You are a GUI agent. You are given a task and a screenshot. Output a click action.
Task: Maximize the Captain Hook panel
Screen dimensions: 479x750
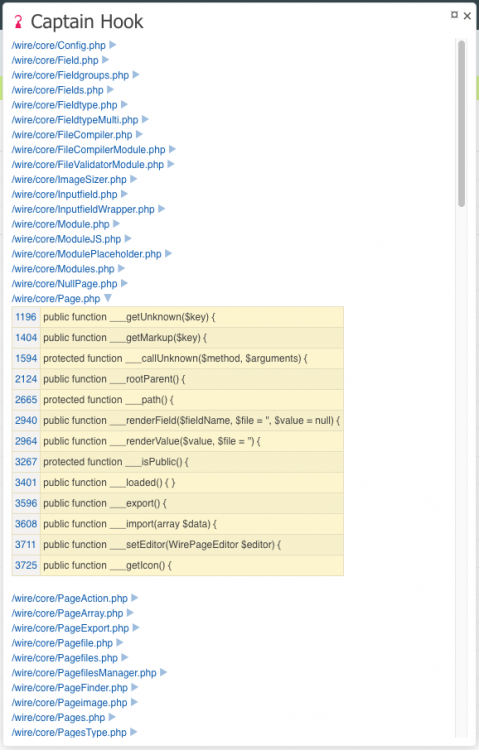click(454, 15)
